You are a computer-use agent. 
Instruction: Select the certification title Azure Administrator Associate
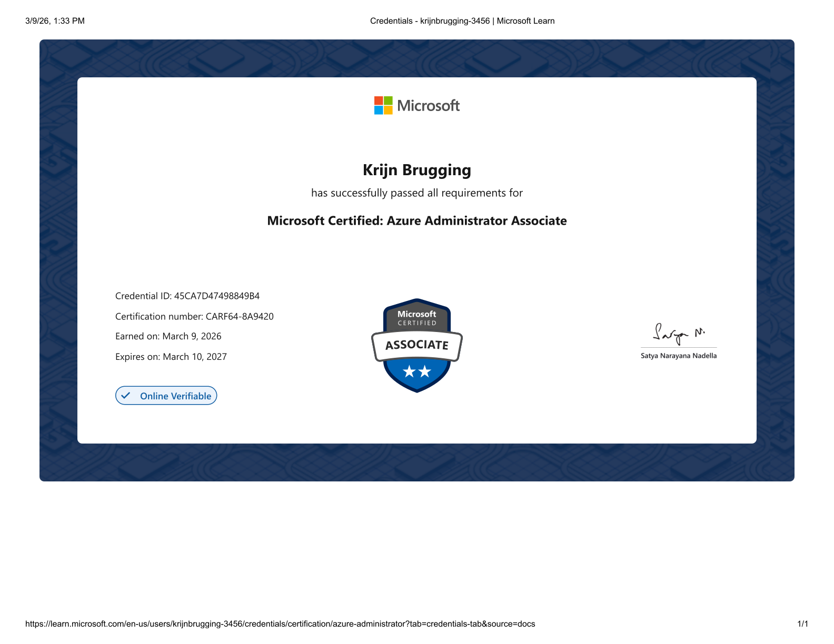417,221
